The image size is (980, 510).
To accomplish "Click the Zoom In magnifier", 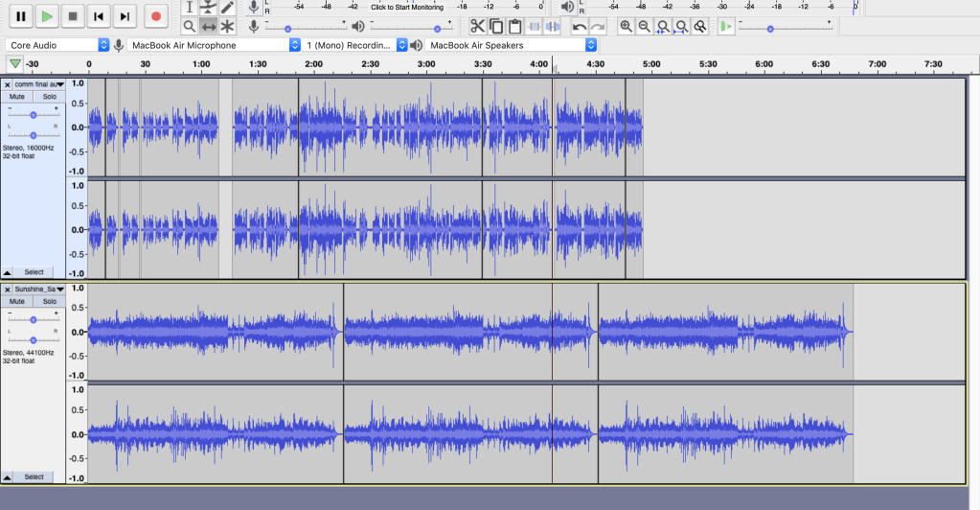I will click(x=626, y=27).
